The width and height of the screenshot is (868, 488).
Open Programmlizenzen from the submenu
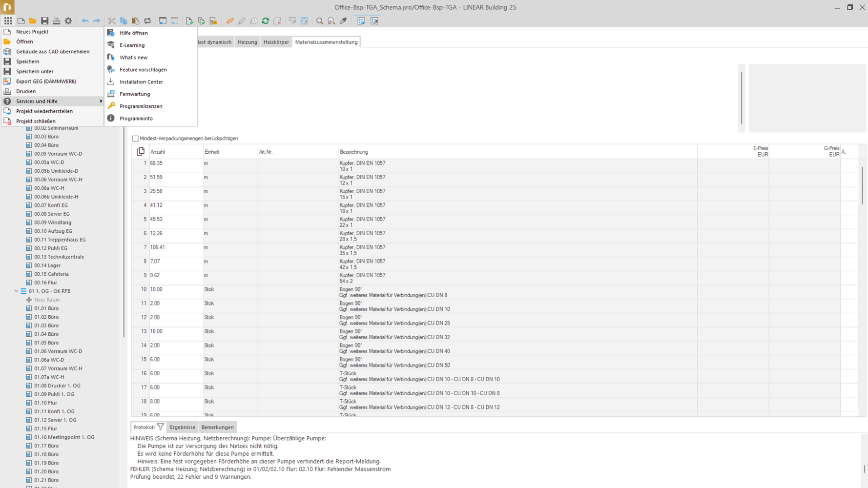click(151, 106)
